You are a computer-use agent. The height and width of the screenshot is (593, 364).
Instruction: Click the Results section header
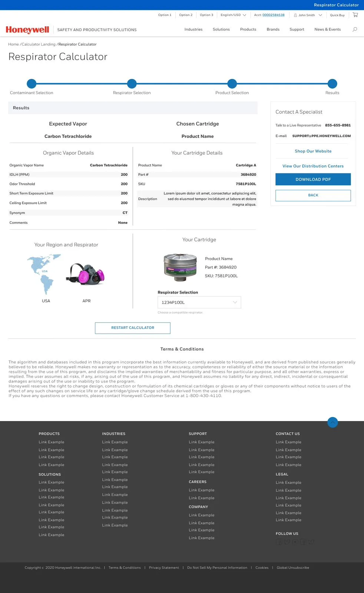coord(133,108)
